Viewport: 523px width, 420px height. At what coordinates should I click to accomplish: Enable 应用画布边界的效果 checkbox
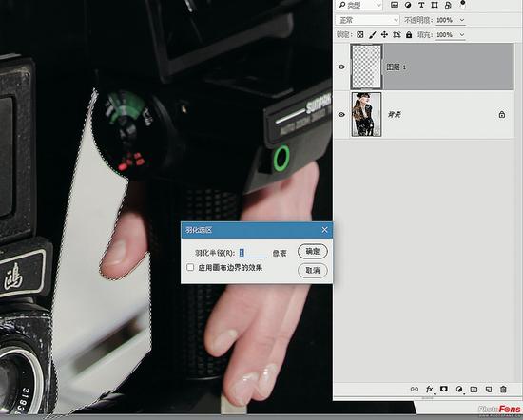pos(190,267)
